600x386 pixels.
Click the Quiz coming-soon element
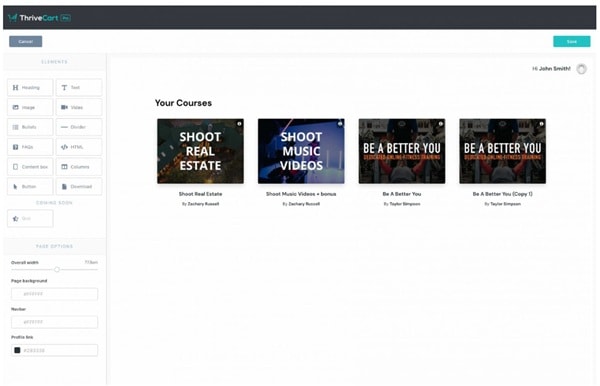point(30,219)
